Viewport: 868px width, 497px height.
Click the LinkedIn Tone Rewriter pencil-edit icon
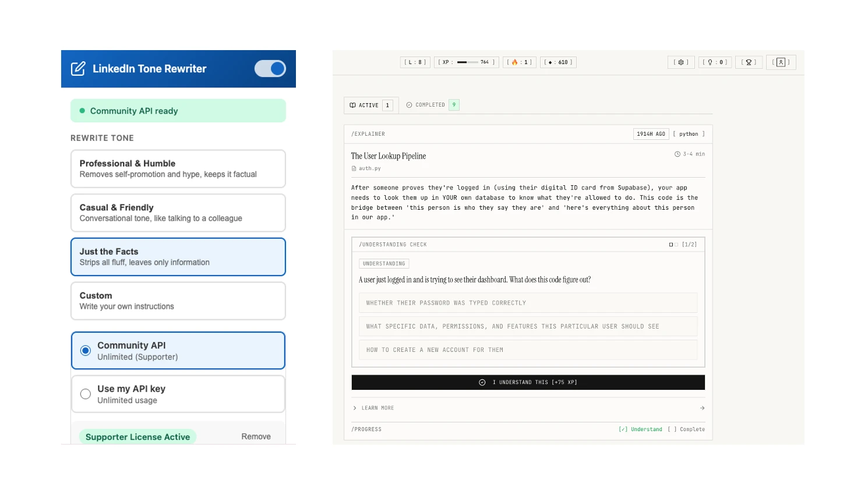pyautogui.click(x=78, y=69)
